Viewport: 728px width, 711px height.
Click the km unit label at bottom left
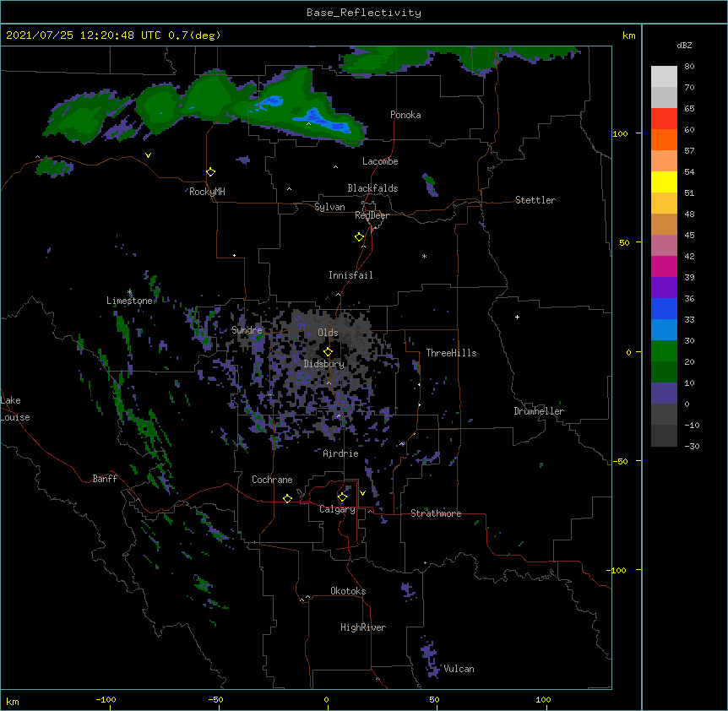tap(13, 702)
